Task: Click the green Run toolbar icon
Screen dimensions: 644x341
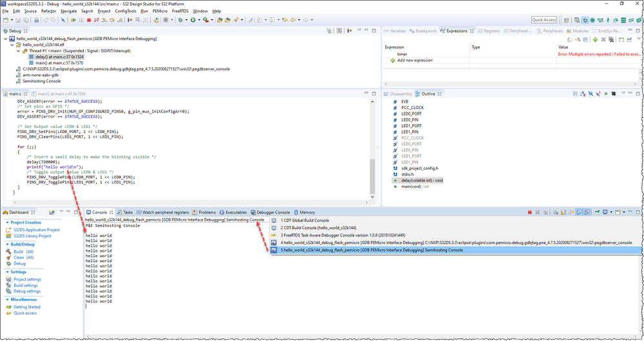Action: pos(193,20)
